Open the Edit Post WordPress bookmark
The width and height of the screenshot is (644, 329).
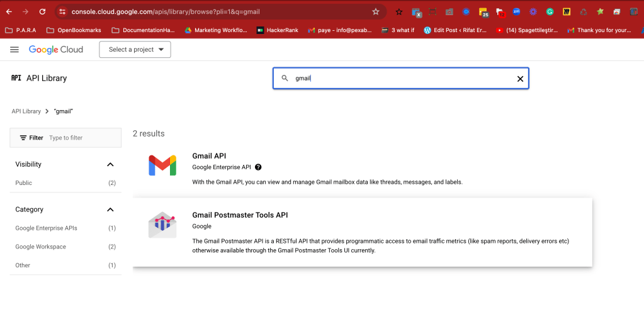[x=456, y=30]
